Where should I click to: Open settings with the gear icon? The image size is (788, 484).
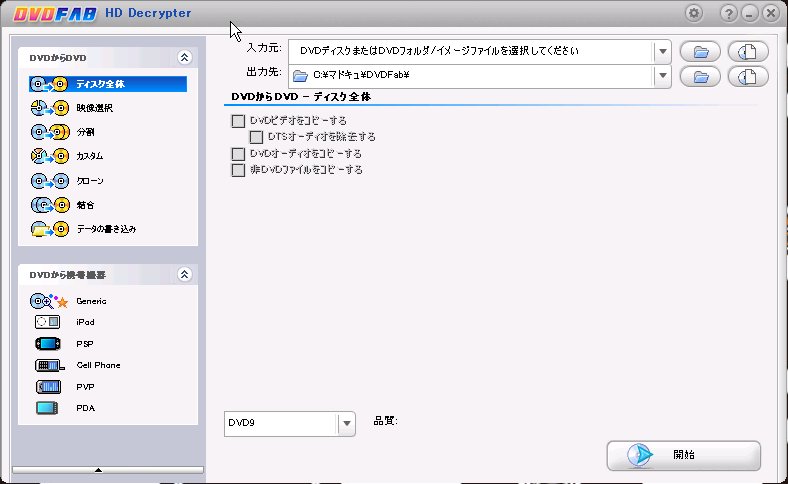[694, 13]
